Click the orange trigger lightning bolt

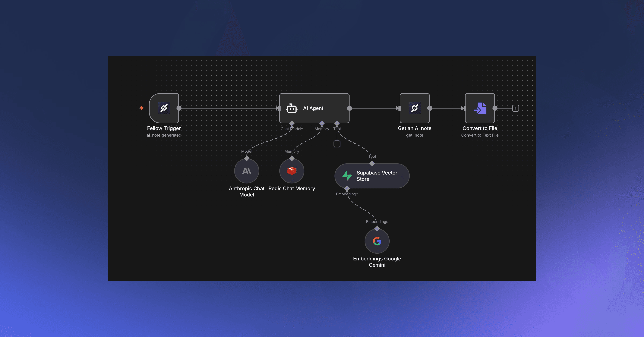pyautogui.click(x=141, y=108)
